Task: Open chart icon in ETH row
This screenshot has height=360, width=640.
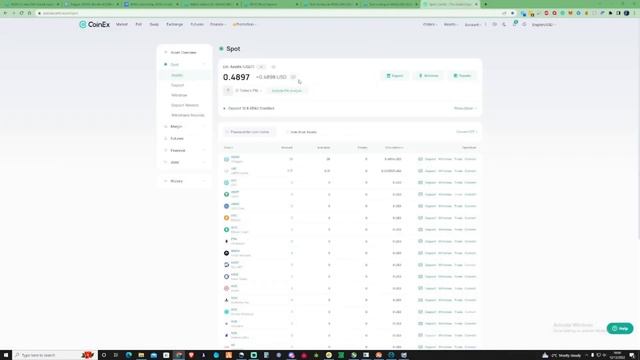Action: [x=420, y=241]
